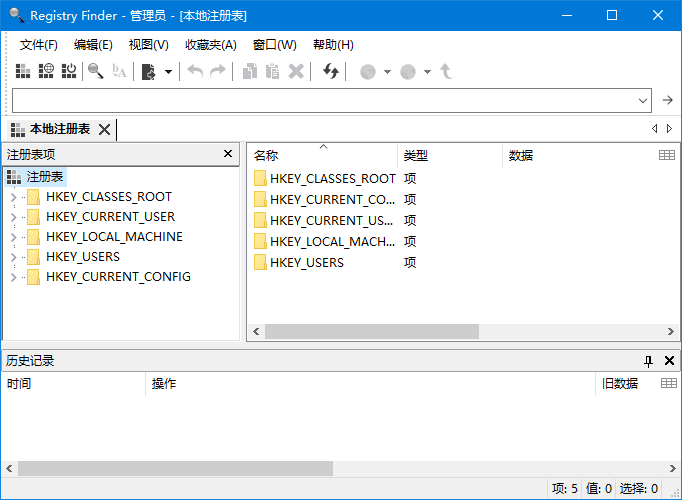This screenshot has height=500, width=682.
Task: Open the 收藏夹(A) menu
Action: pyautogui.click(x=210, y=45)
